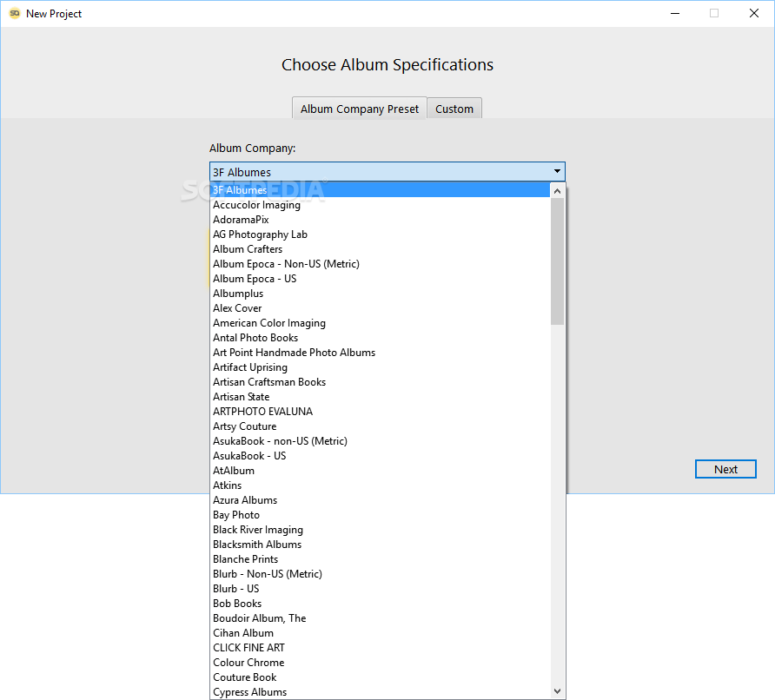Choose Atkins
The width and height of the screenshot is (775, 700).
(380, 485)
